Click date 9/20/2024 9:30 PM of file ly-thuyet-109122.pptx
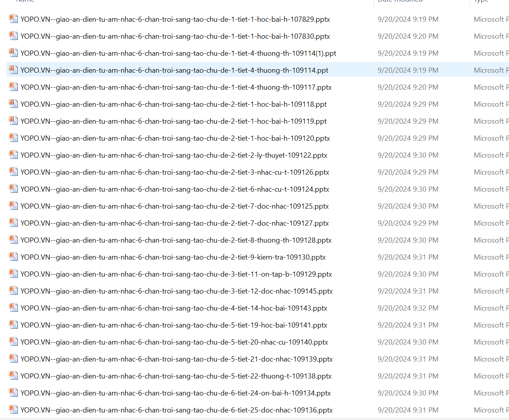Viewport: 509px width, 420px height. pyautogui.click(x=408, y=155)
